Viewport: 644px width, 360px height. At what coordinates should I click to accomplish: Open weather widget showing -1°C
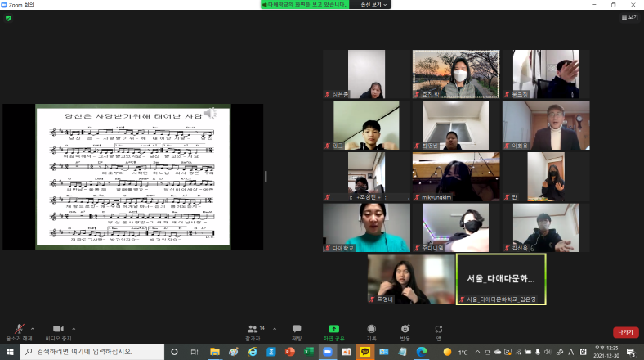(x=455, y=352)
